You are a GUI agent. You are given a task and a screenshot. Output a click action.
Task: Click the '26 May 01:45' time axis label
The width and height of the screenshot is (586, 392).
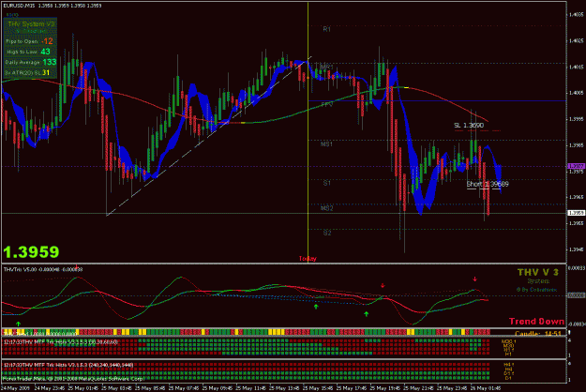[x=487, y=388]
